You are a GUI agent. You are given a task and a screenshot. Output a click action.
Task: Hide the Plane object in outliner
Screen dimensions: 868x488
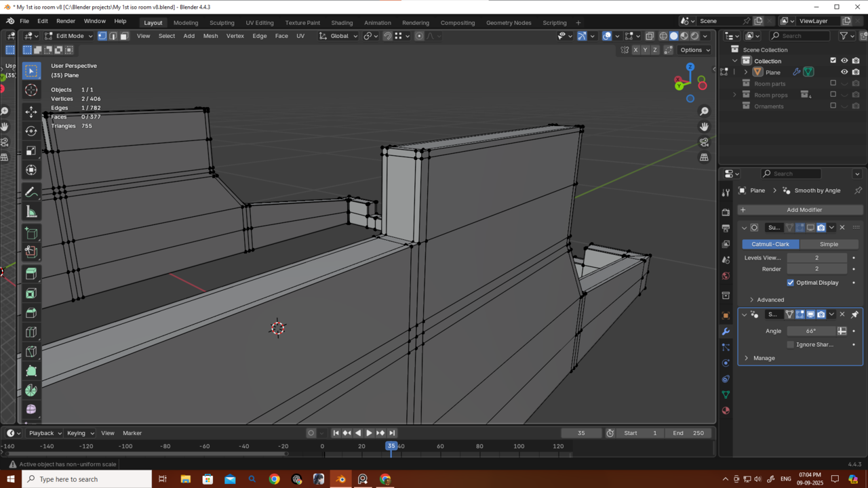pos(844,72)
